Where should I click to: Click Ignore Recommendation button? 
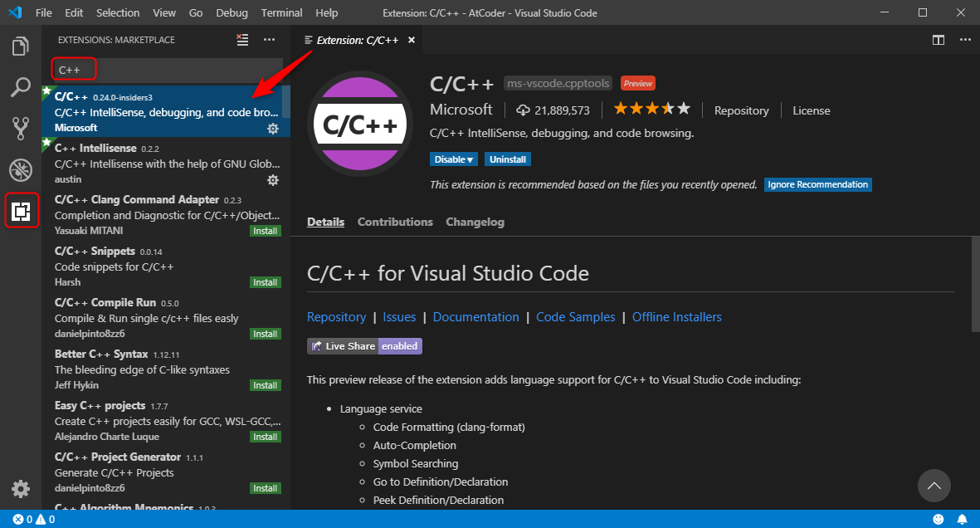pos(817,184)
